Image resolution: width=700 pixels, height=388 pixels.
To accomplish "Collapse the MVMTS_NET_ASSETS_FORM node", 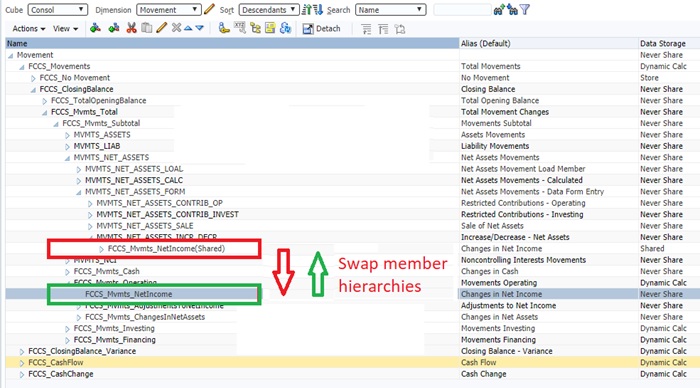I will tap(79, 192).
